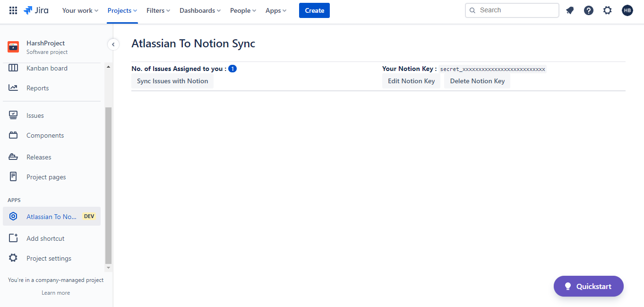Click the Reports chart icon
644x307 pixels.
click(x=13, y=88)
